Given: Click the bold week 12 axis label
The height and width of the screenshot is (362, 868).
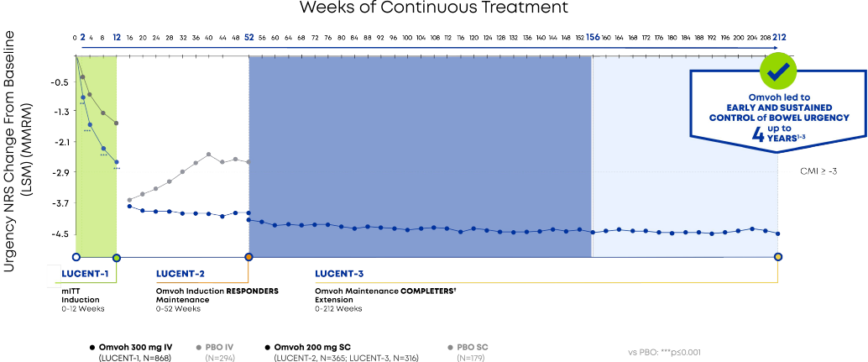Looking at the screenshot, I should (x=116, y=38).
